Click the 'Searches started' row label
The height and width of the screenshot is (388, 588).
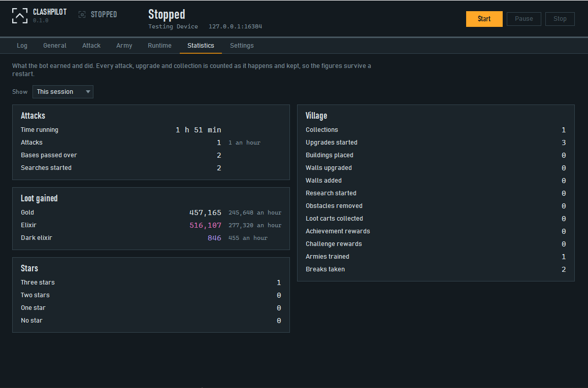[x=46, y=168]
